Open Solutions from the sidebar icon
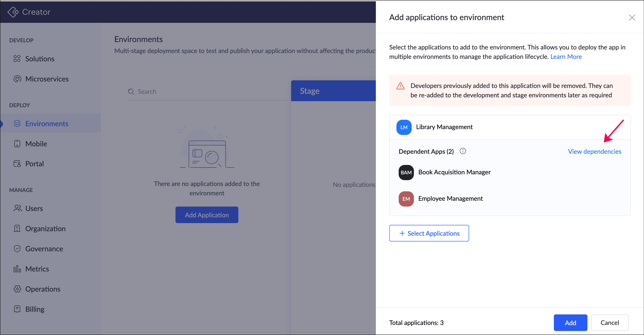644x335 pixels. coord(17,59)
